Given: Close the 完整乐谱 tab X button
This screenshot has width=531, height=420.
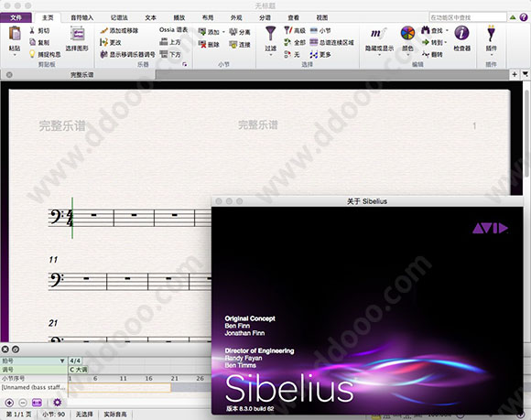Looking at the screenshot, I should pyautogui.click(x=9, y=75).
